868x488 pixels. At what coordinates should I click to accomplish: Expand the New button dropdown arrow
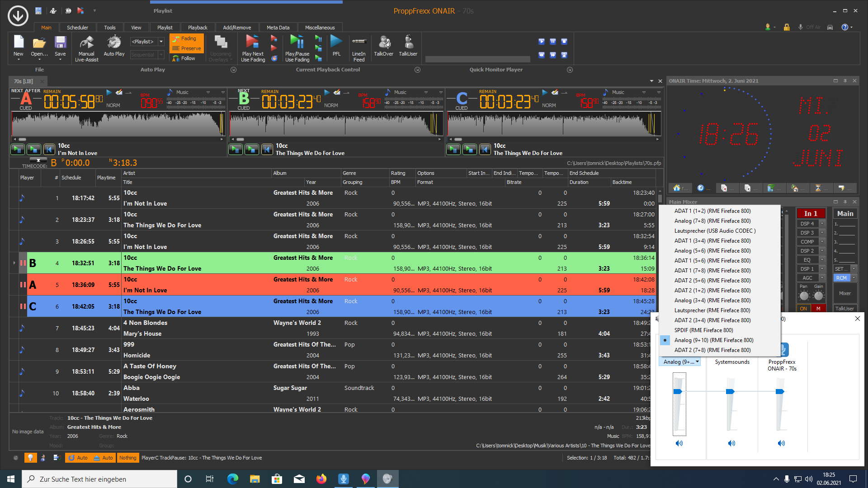(19, 60)
